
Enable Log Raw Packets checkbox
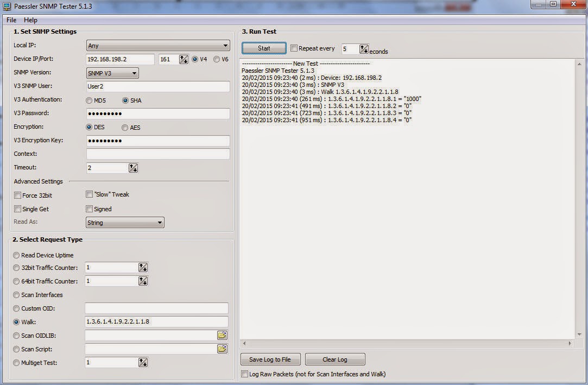(244, 374)
